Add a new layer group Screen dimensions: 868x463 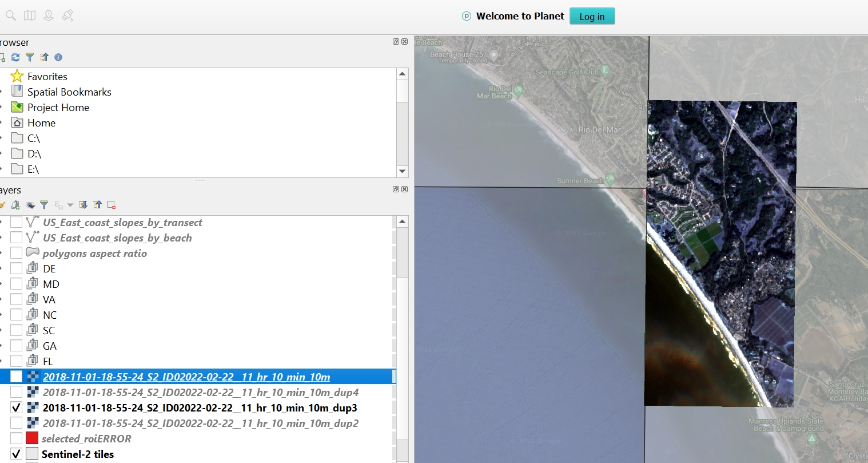coord(15,204)
